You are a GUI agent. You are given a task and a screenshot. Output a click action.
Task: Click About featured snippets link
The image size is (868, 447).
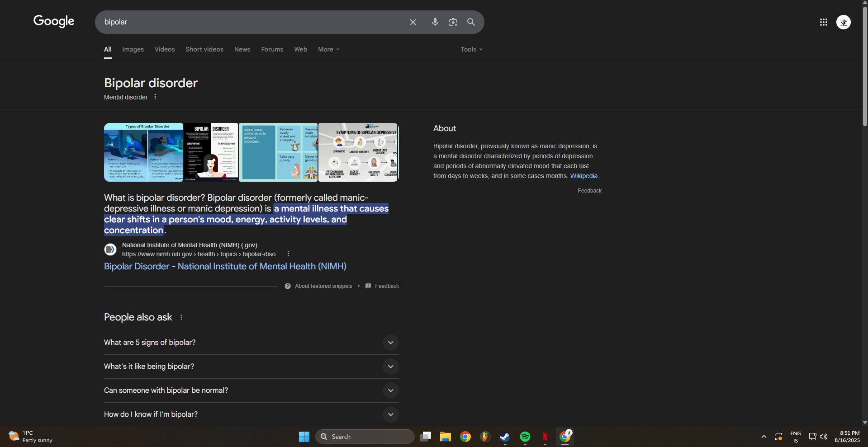pyautogui.click(x=323, y=286)
